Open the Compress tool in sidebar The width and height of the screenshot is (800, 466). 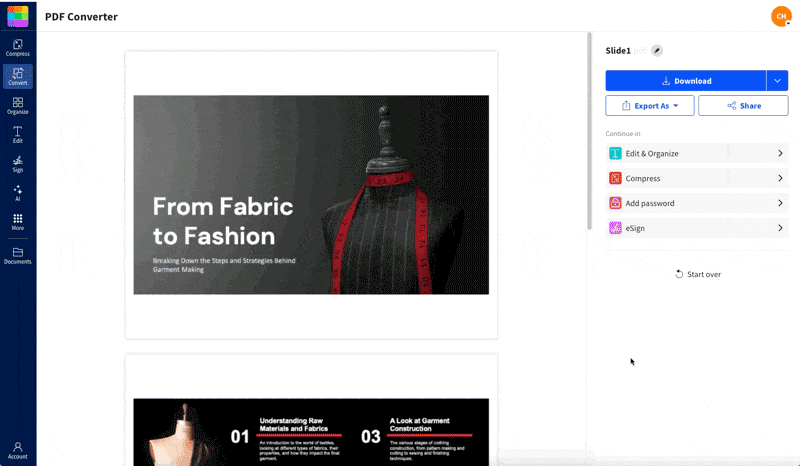pyautogui.click(x=18, y=47)
